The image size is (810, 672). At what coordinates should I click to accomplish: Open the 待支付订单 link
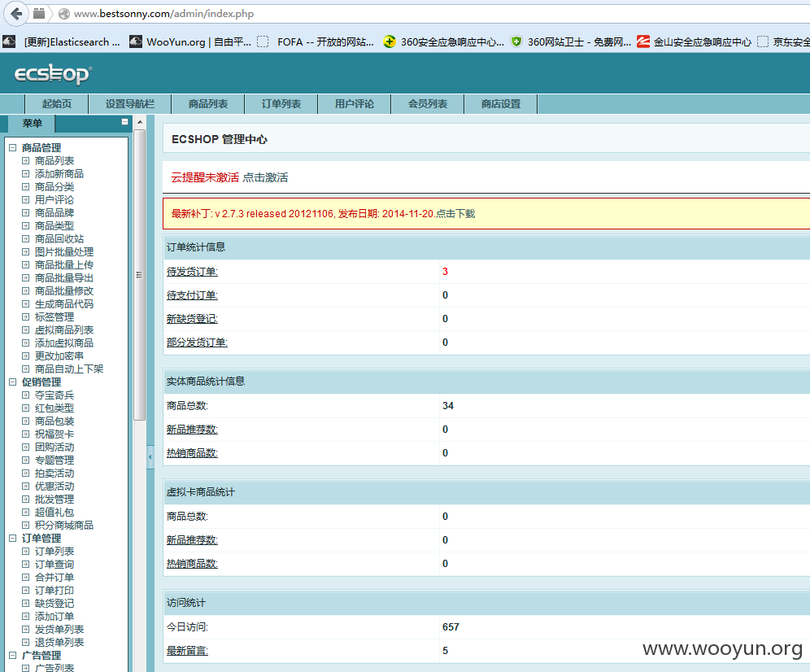(192, 295)
